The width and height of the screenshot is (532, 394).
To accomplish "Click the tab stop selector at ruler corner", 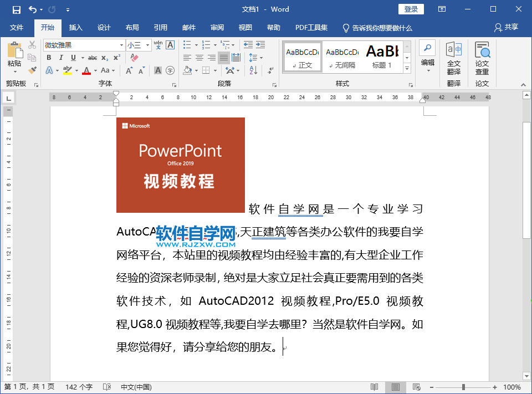I will tap(8, 99).
